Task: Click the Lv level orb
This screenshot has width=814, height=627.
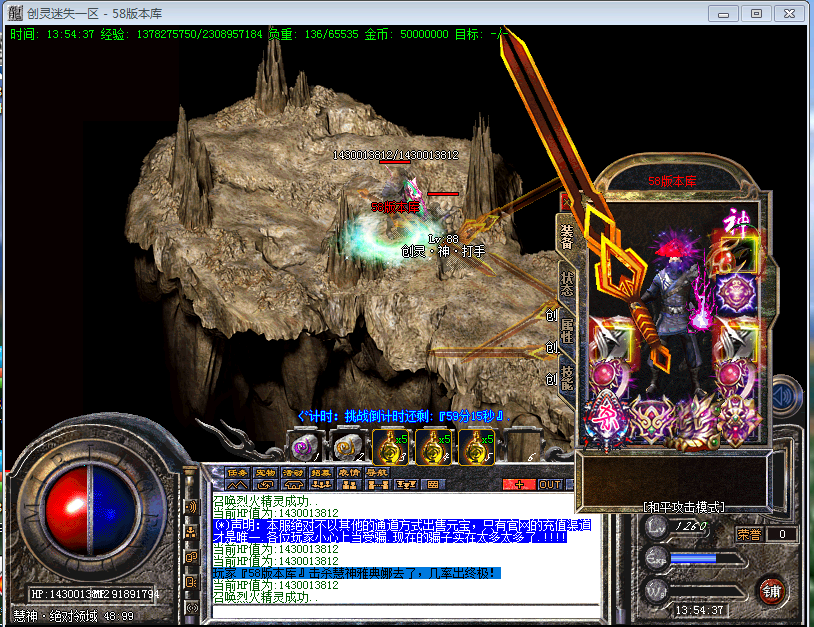Action: [657, 528]
